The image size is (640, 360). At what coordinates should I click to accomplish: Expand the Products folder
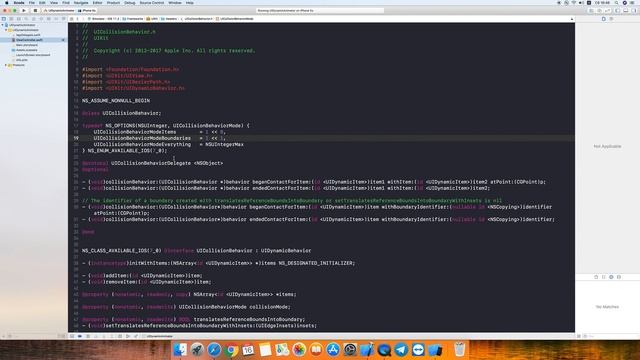click(x=6, y=65)
